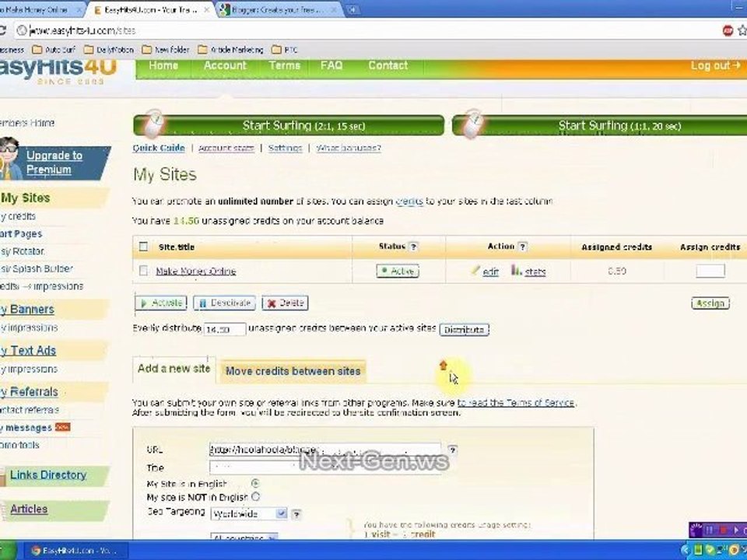
Task: Click the green battery tray icon
Action: pyautogui.click(x=698, y=551)
